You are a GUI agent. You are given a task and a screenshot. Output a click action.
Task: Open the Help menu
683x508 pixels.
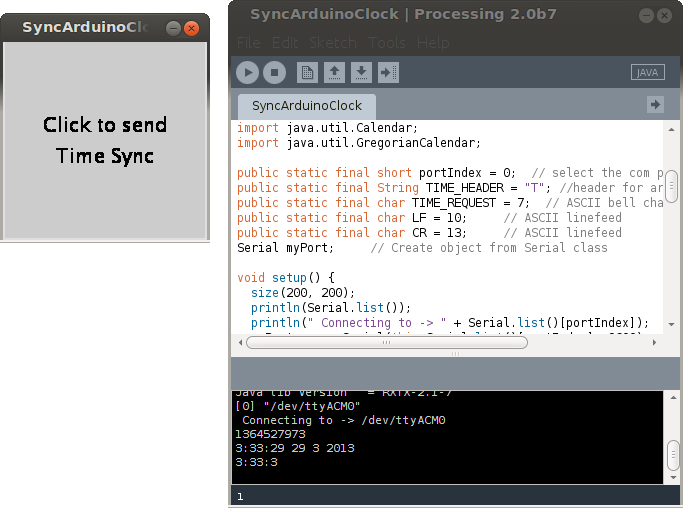433,43
